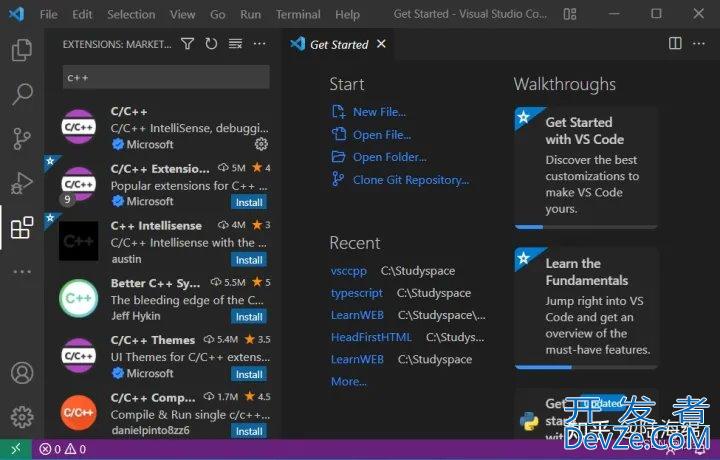
Task: Click the VS Code logo in title bar
Action: coord(17,14)
